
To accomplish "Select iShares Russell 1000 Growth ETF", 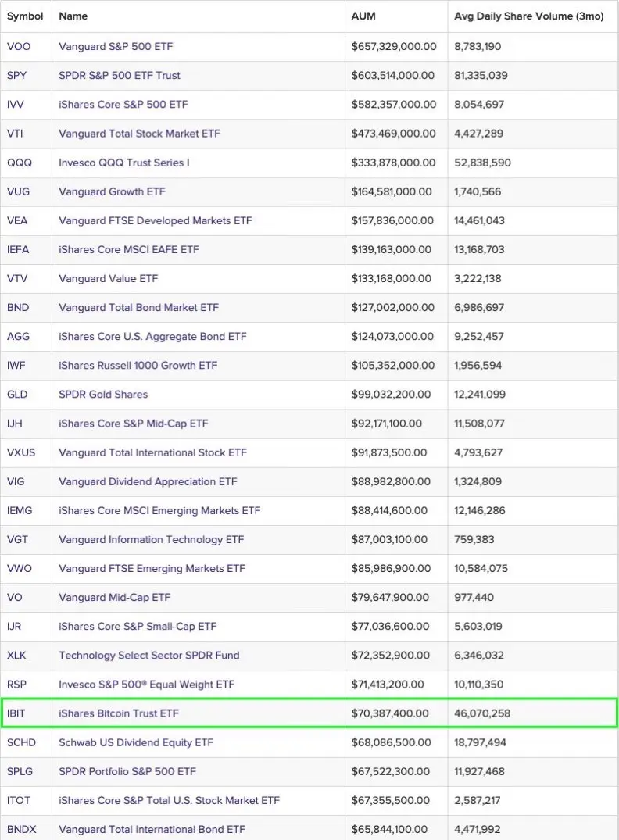I will (138, 365).
